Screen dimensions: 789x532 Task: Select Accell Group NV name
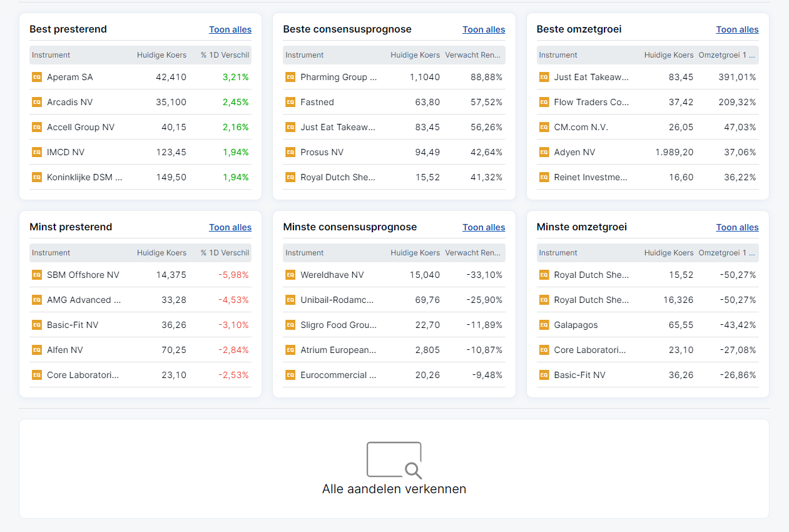pos(81,127)
